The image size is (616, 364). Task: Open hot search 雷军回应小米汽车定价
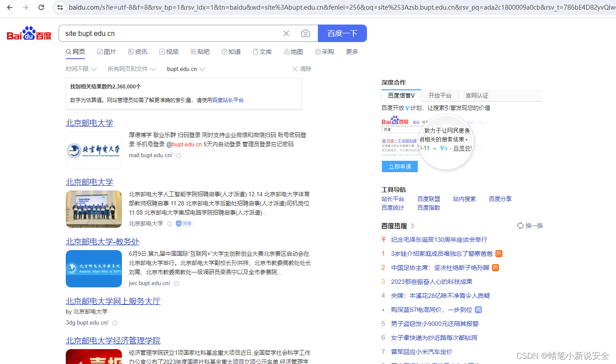point(422,352)
